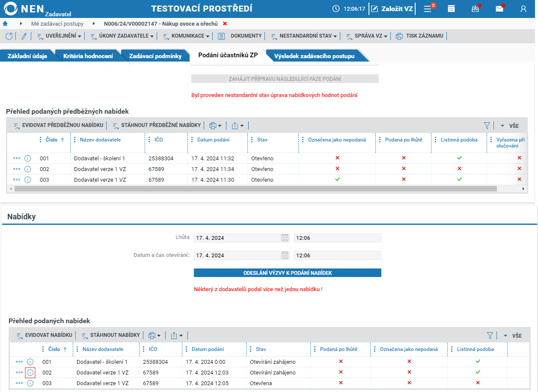Open row menu dots for preliminary offer 001

(17, 158)
